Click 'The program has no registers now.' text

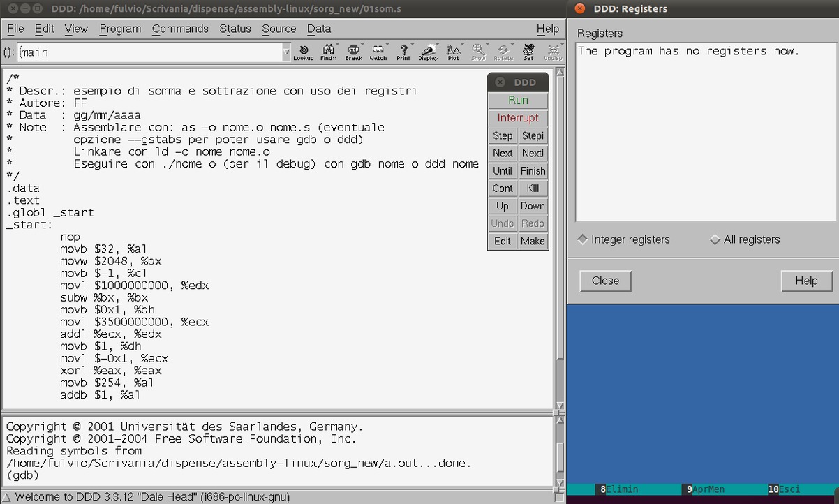[688, 51]
